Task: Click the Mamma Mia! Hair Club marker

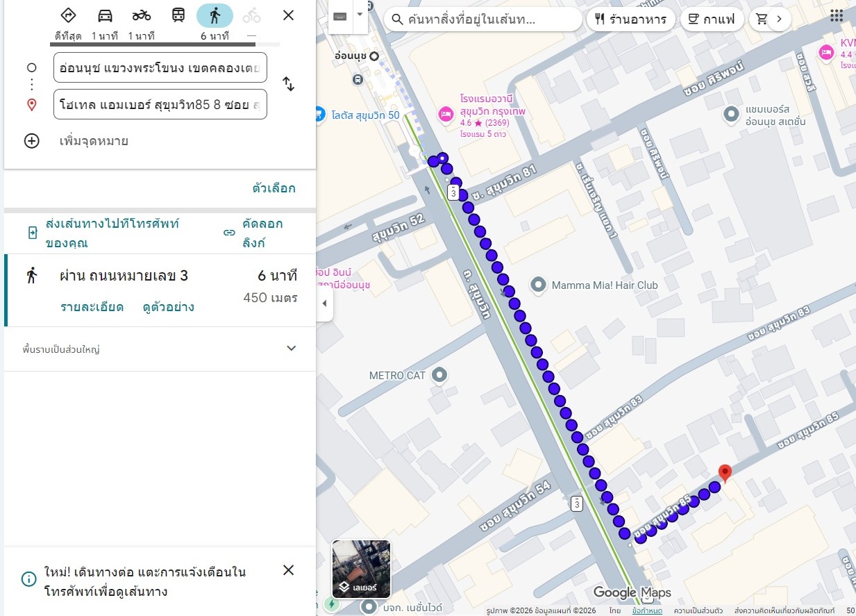Action: 538,285
